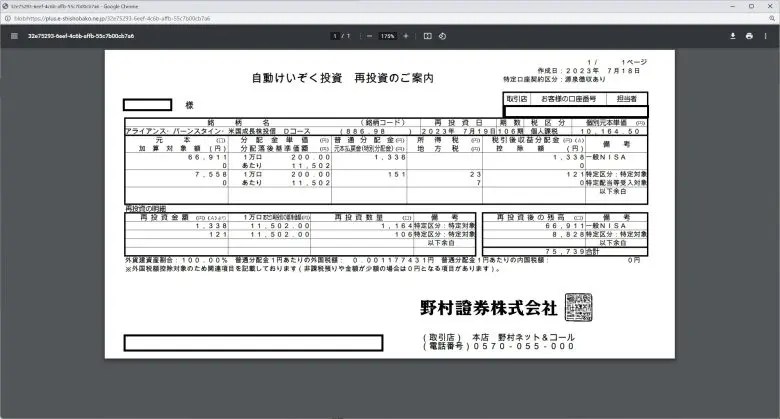The height and width of the screenshot is (419, 780).
Task: Click the 175% zoom level field
Action: point(388,36)
